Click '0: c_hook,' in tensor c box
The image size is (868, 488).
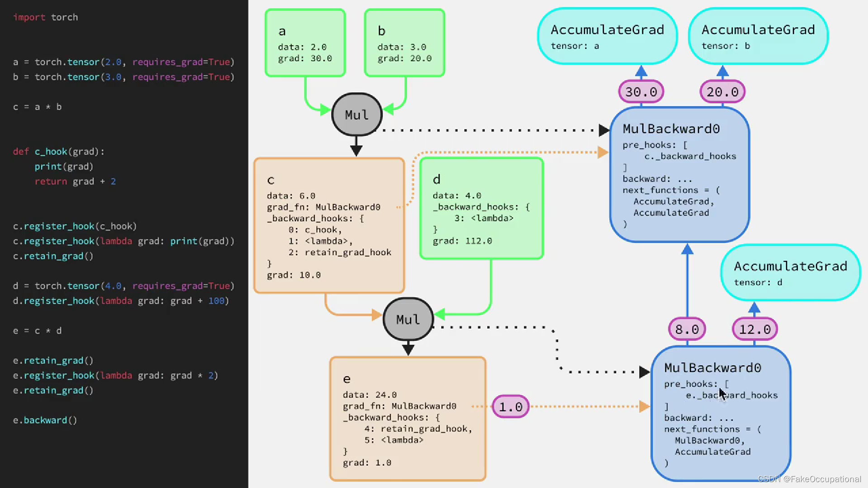click(x=315, y=230)
